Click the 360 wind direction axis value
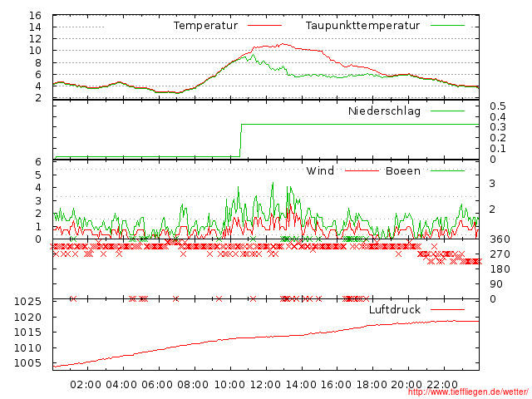532x399 pixels. [500, 239]
